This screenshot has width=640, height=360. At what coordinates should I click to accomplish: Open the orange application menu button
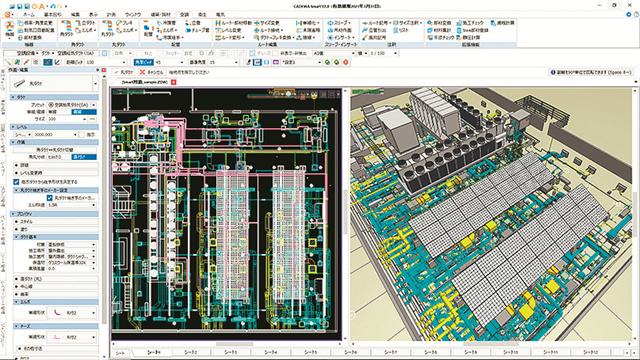point(7,14)
